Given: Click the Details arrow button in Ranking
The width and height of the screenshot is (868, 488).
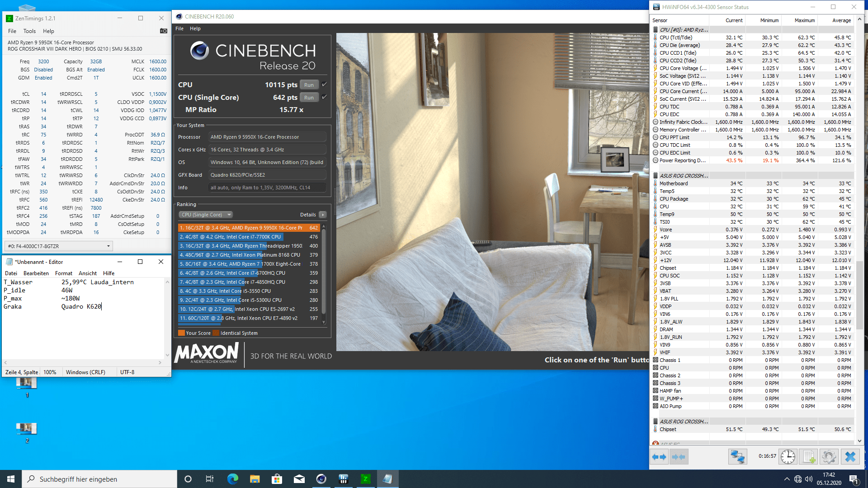Looking at the screenshot, I should click(323, 215).
